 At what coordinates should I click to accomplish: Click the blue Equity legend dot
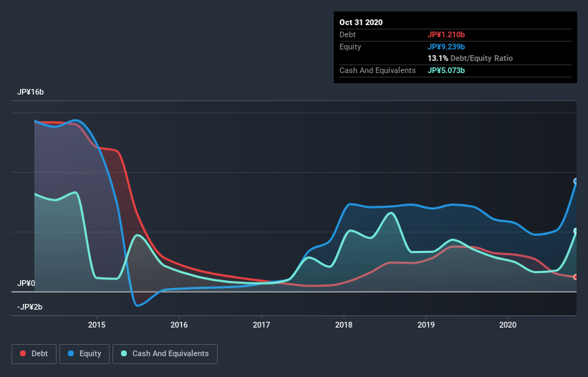[x=71, y=353]
